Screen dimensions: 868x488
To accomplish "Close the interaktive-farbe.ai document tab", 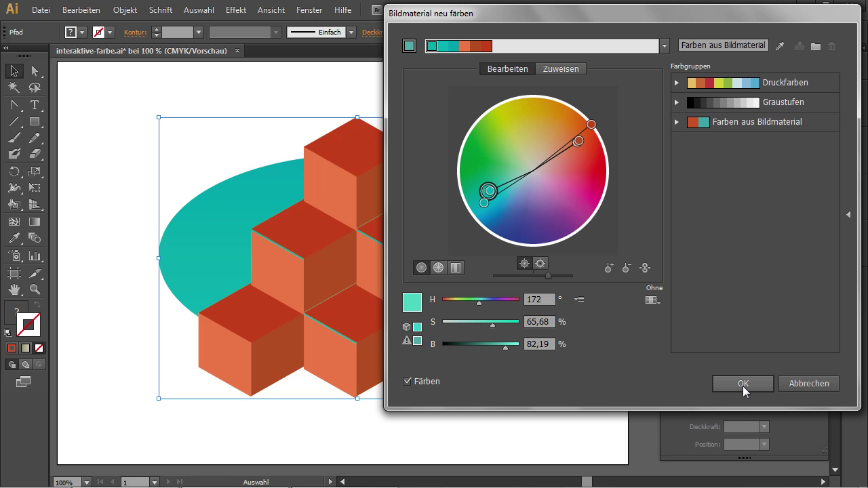I will (x=237, y=51).
